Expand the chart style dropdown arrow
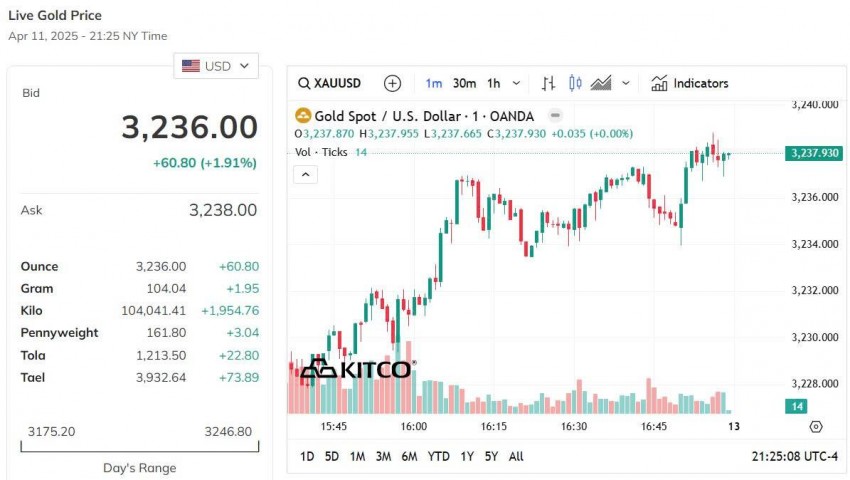This screenshot has width=850, height=480. (x=626, y=83)
